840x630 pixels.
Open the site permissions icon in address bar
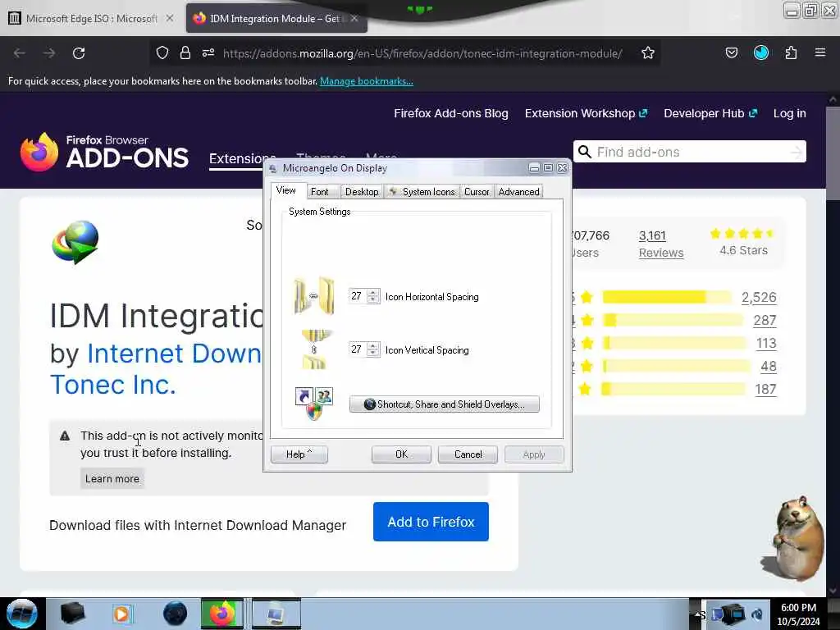208,52
